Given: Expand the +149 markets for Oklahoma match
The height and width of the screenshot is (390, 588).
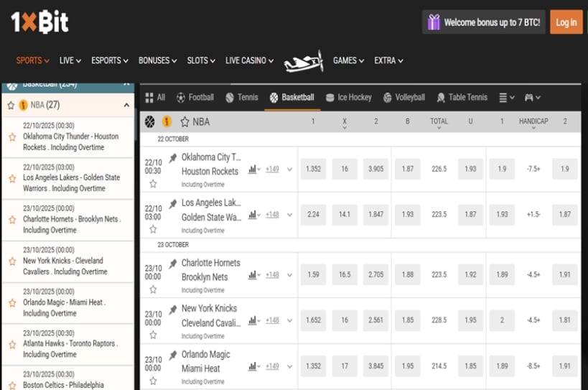Looking at the screenshot, I should [273, 170].
